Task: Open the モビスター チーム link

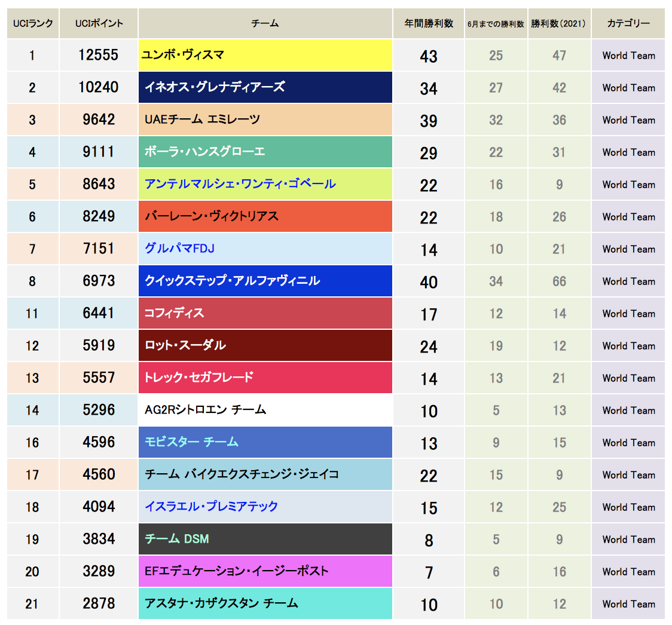Action: tap(191, 442)
